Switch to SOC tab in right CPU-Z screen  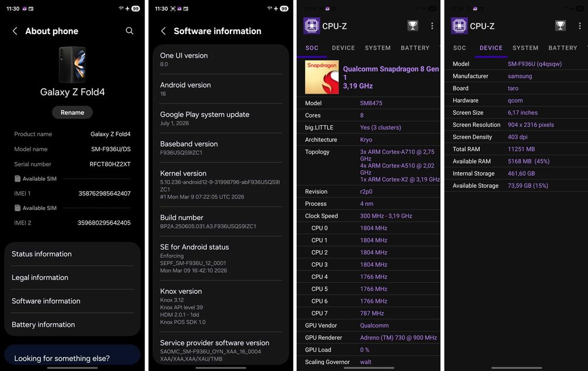pos(459,48)
